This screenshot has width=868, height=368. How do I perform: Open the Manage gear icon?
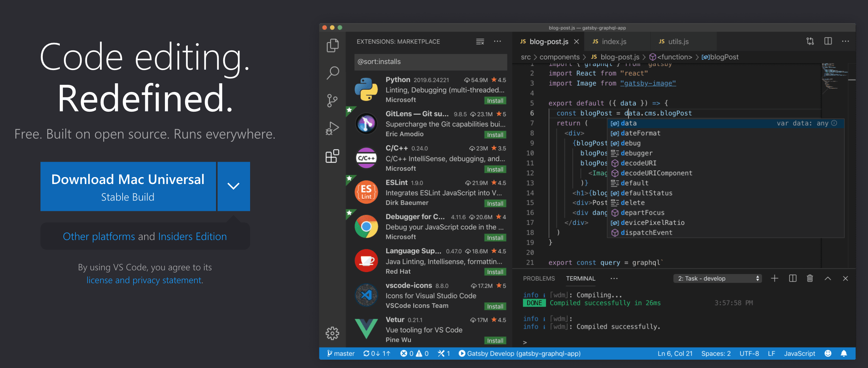click(332, 333)
